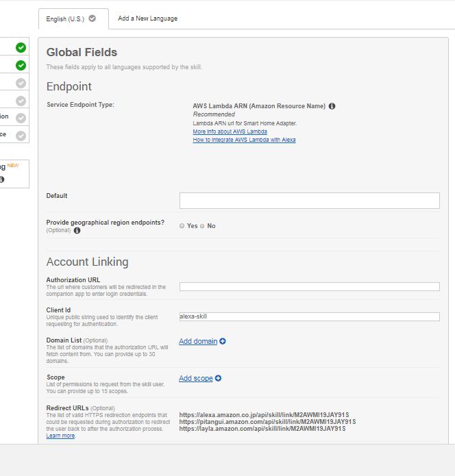Click the checkmark icon beside English (U.S.)
Image resolution: width=455 pixels, height=476 pixels.
(92, 18)
